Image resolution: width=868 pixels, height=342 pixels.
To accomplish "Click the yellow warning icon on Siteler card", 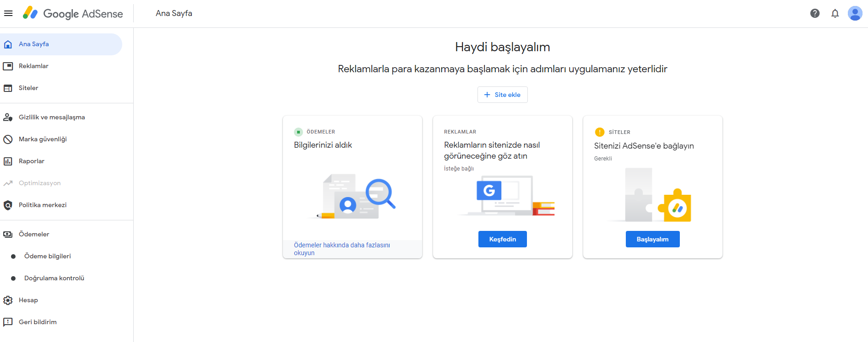I will 600,132.
